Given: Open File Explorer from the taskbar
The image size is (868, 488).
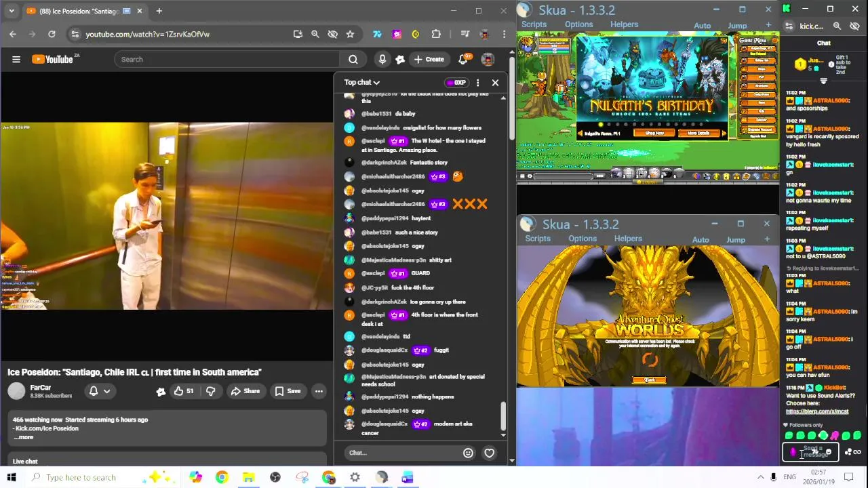Looking at the screenshot, I should tap(248, 477).
